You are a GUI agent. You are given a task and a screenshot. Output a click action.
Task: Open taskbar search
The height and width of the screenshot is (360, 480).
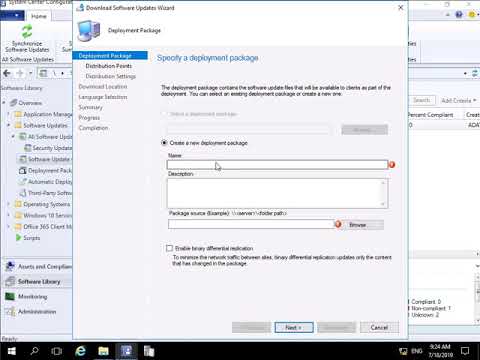pyautogui.click(x=34, y=351)
